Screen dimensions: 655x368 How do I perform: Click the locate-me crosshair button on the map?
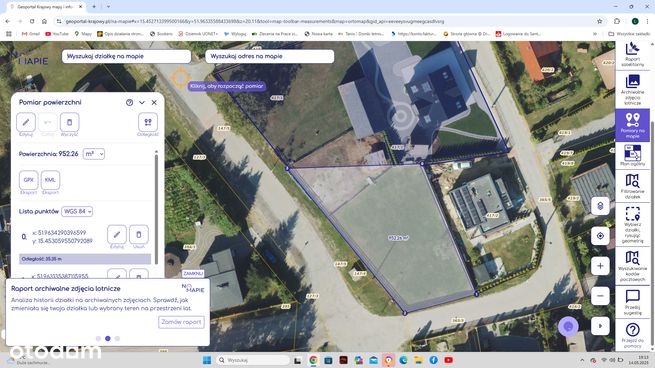600,236
